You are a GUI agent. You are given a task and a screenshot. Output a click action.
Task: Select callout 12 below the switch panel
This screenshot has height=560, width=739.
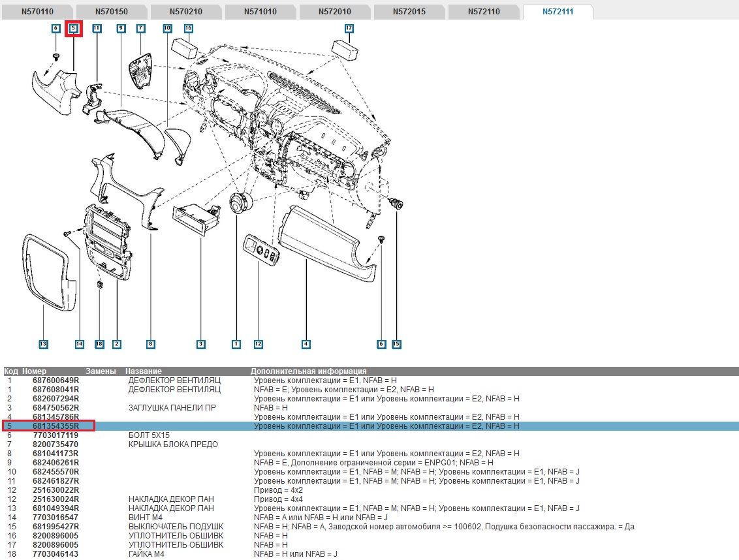[259, 344]
